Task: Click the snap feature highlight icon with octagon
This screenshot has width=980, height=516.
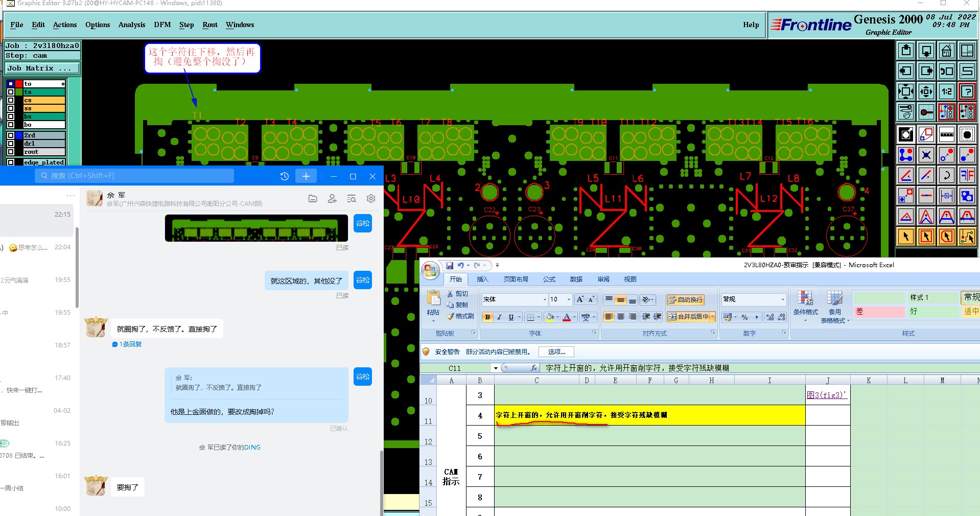Action: [x=967, y=134]
